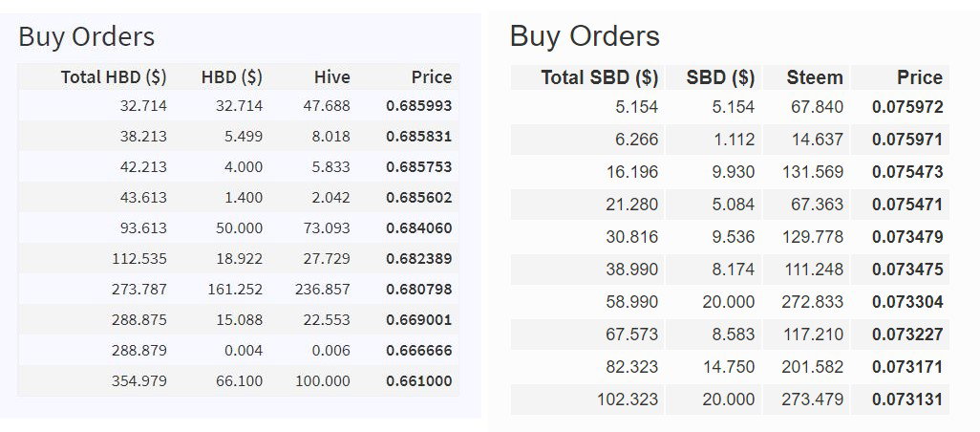Click the Hive column header

pos(331,76)
